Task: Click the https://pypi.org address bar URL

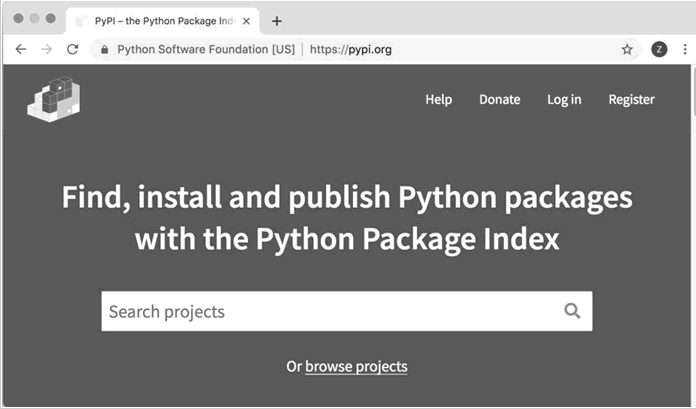Action: point(351,49)
